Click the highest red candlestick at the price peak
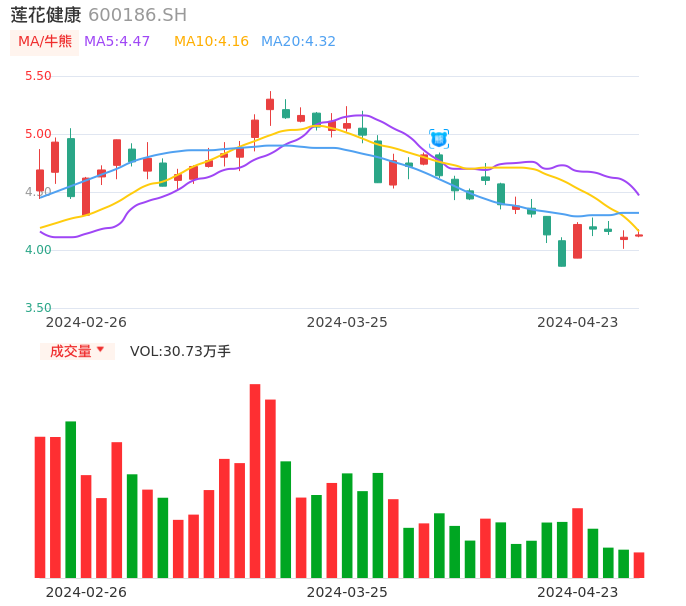Viewport: 686px width, 606px height. (x=270, y=104)
